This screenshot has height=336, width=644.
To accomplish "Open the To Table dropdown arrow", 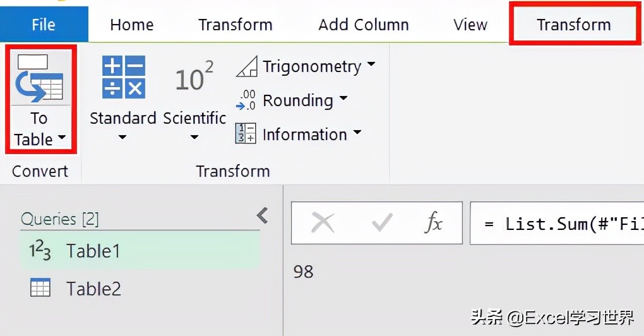I will click(62, 139).
